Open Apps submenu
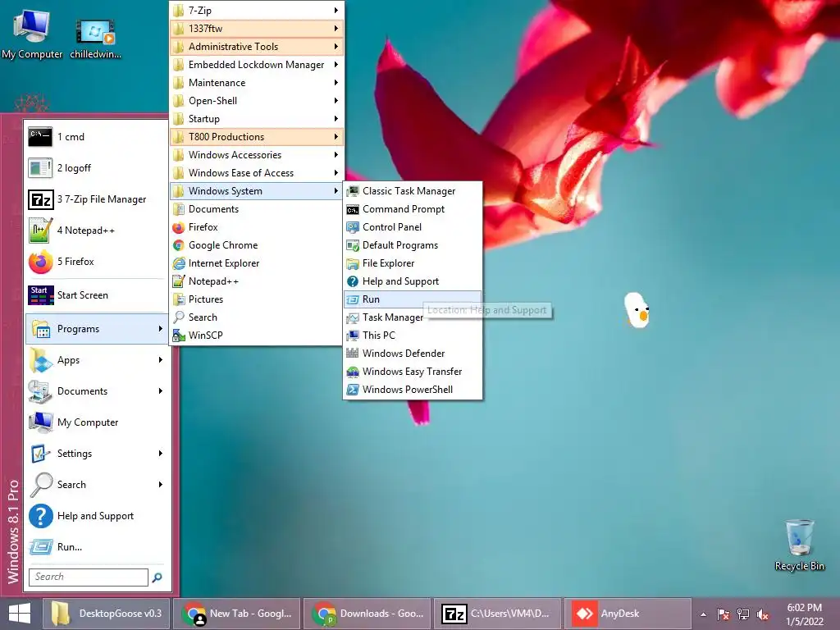 [x=96, y=360]
